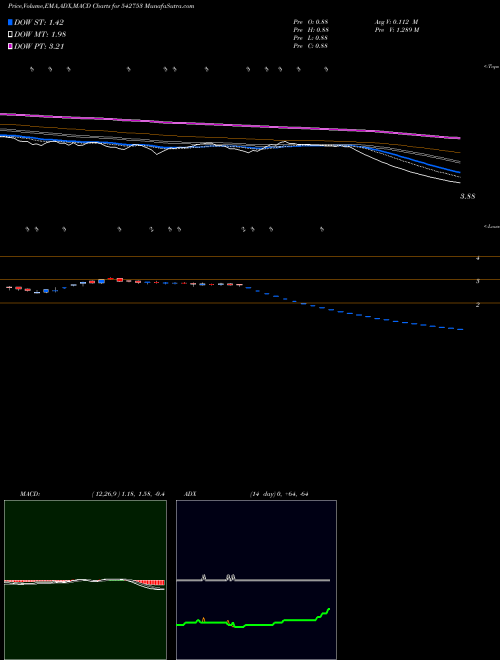
Task: Click the ADX panel title label
Action: [x=190, y=494]
